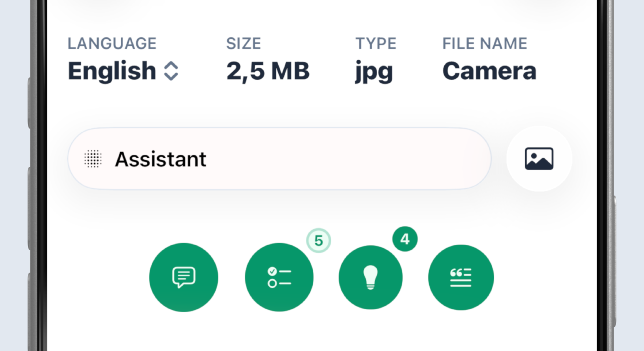Tap the Assistant input field
Screen dimensions: 644x351
(279, 159)
